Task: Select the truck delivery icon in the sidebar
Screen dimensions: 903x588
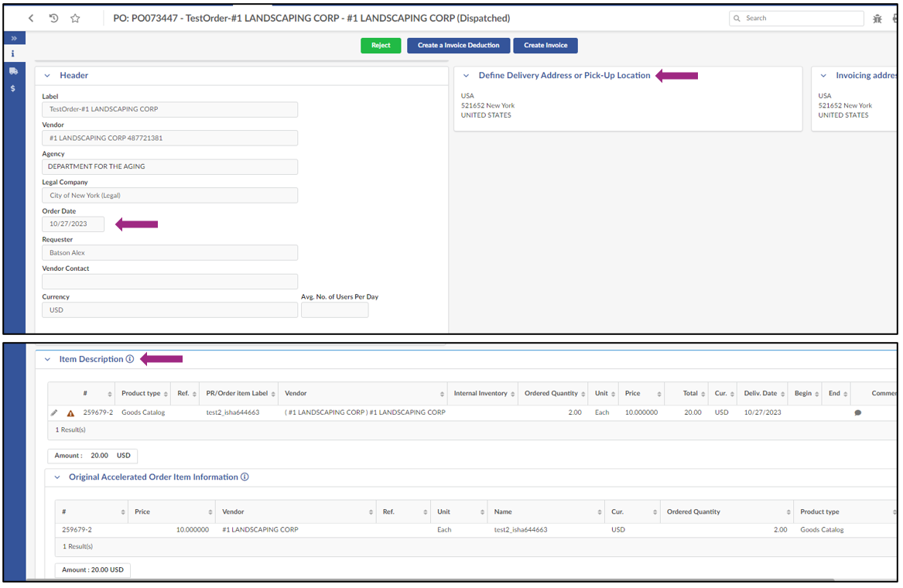Action: pos(12,70)
